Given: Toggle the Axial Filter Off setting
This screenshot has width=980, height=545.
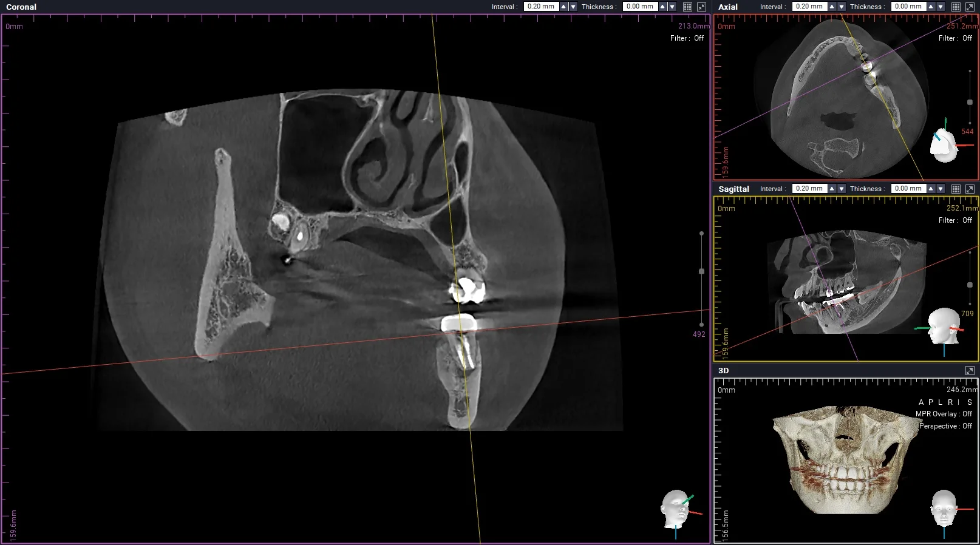Looking at the screenshot, I should click(x=955, y=38).
